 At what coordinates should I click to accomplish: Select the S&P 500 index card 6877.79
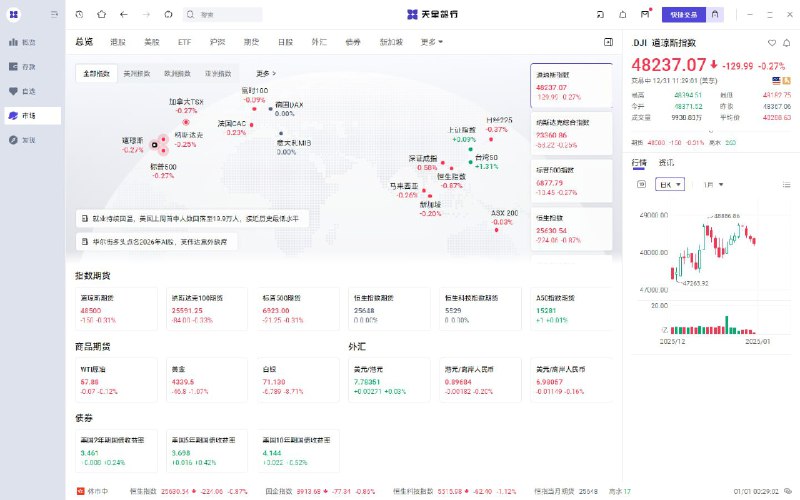571,181
